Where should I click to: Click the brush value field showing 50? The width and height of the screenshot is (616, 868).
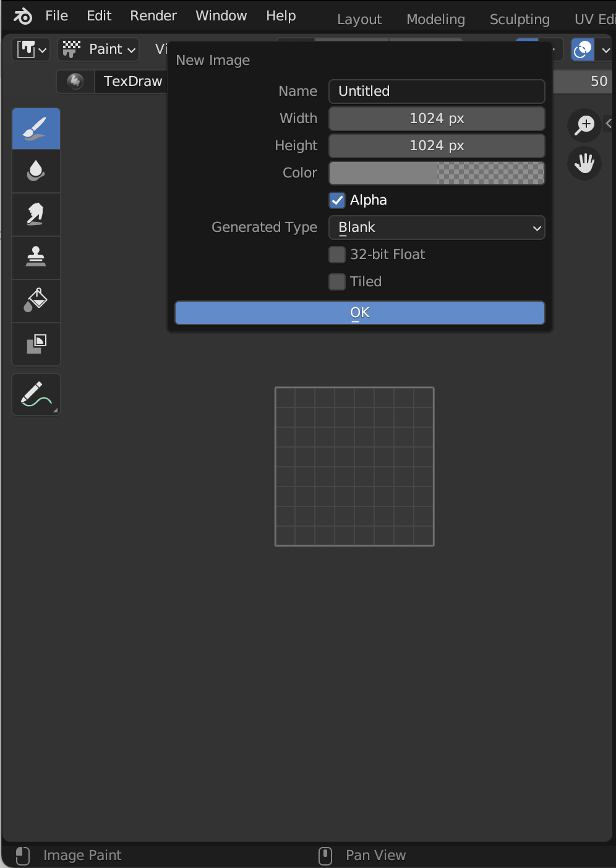point(581,81)
